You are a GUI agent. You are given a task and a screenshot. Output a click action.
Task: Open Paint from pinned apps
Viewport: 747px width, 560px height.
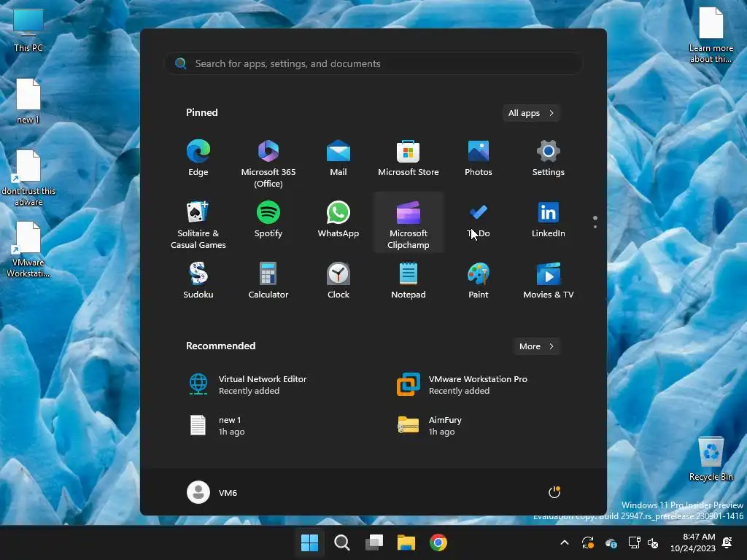(479, 281)
